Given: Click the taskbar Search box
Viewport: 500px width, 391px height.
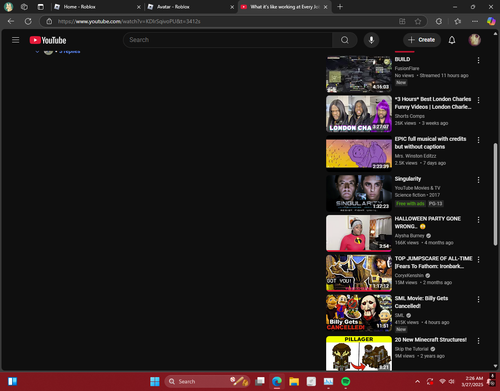Looking at the screenshot, I should (207, 381).
